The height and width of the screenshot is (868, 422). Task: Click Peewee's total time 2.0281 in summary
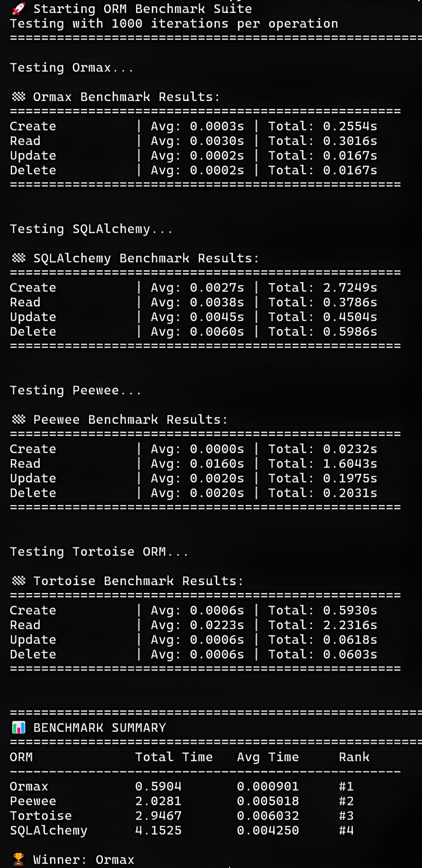158,801
